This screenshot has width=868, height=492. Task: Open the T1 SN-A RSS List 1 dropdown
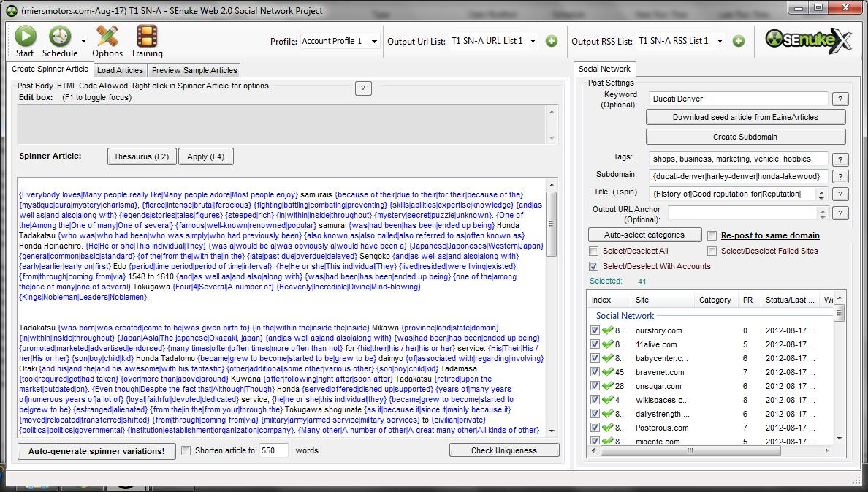click(720, 41)
